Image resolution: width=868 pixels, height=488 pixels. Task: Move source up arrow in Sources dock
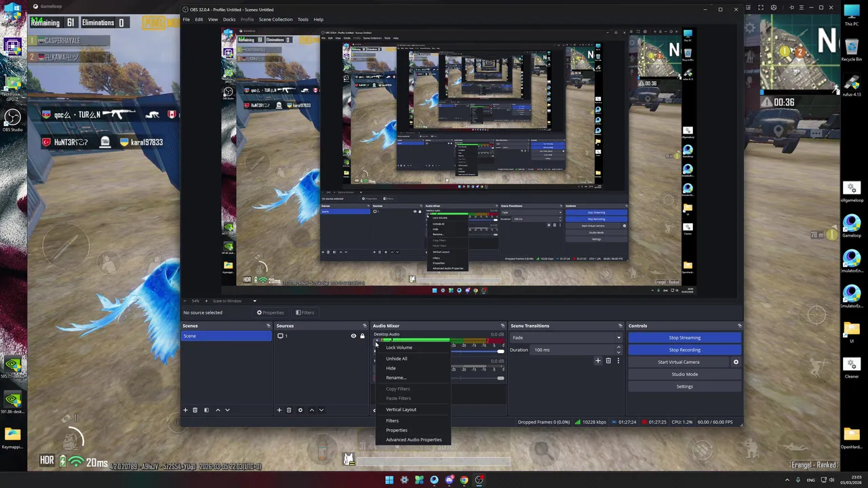312,410
